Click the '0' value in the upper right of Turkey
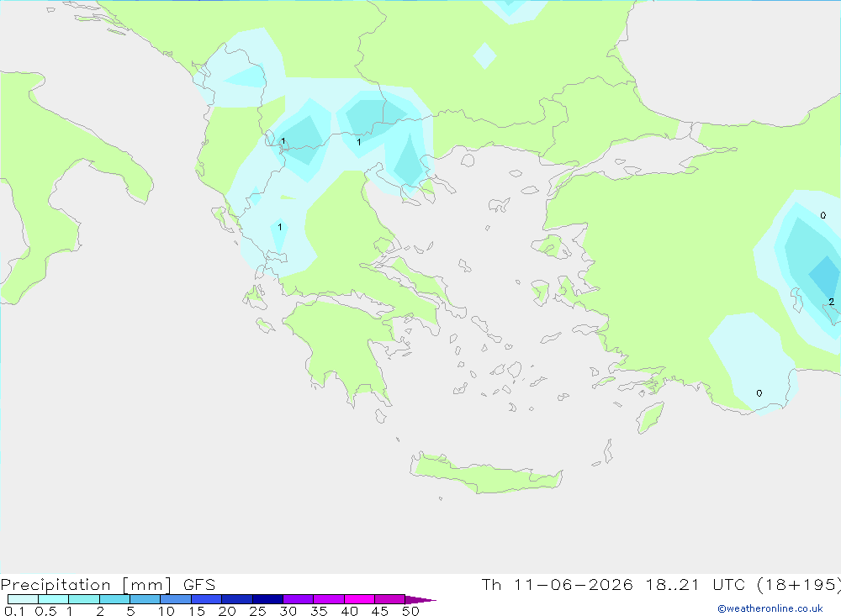841x616 pixels. (x=823, y=215)
